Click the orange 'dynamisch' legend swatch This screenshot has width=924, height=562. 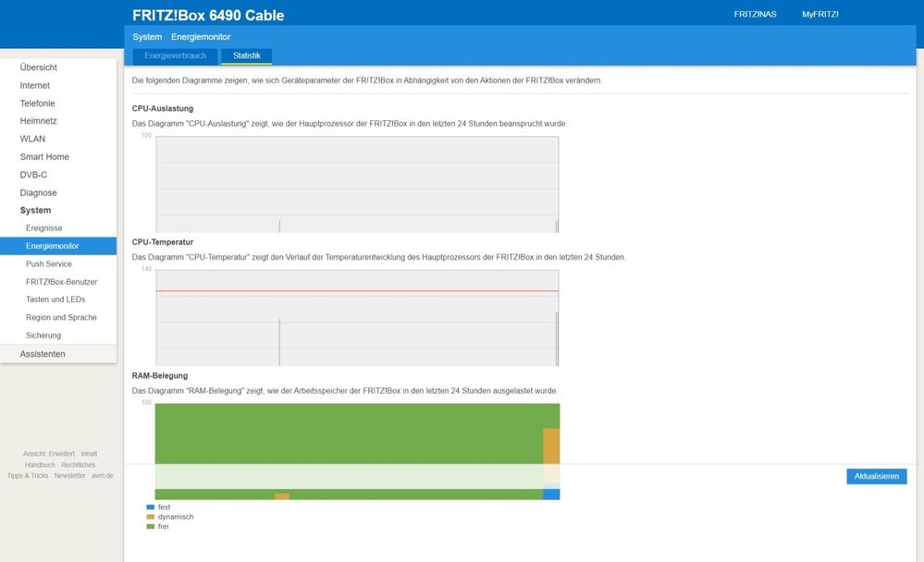point(150,517)
